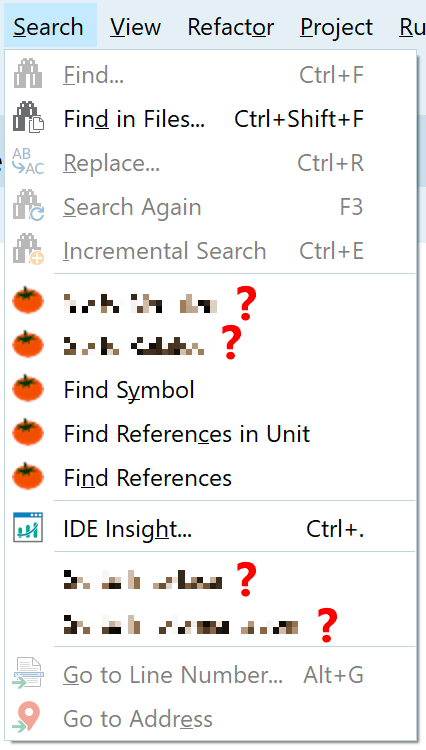Open the Refactor menu
This screenshot has width=426, height=750.
click(x=231, y=27)
